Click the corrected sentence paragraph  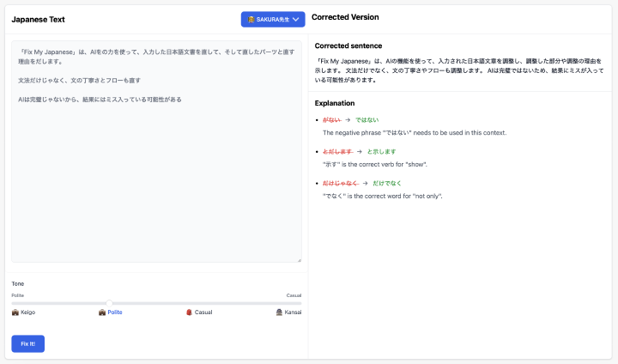pyautogui.click(x=459, y=70)
